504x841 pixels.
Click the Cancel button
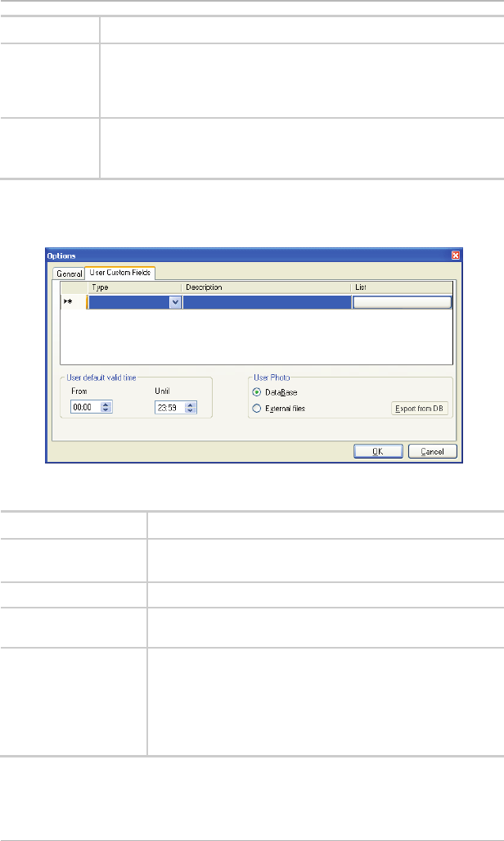[433, 451]
